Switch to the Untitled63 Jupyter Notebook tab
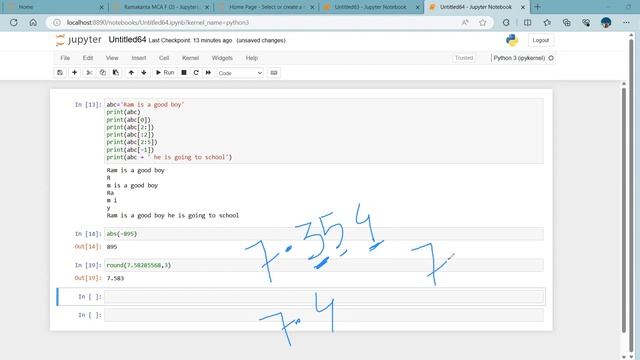The width and height of the screenshot is (640, 360). 371,7
